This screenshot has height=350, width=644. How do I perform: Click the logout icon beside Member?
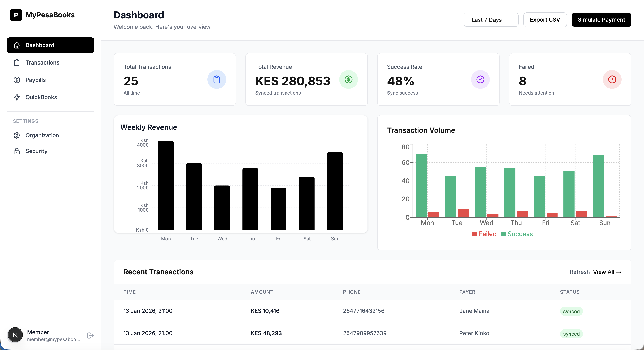[90, 335]
